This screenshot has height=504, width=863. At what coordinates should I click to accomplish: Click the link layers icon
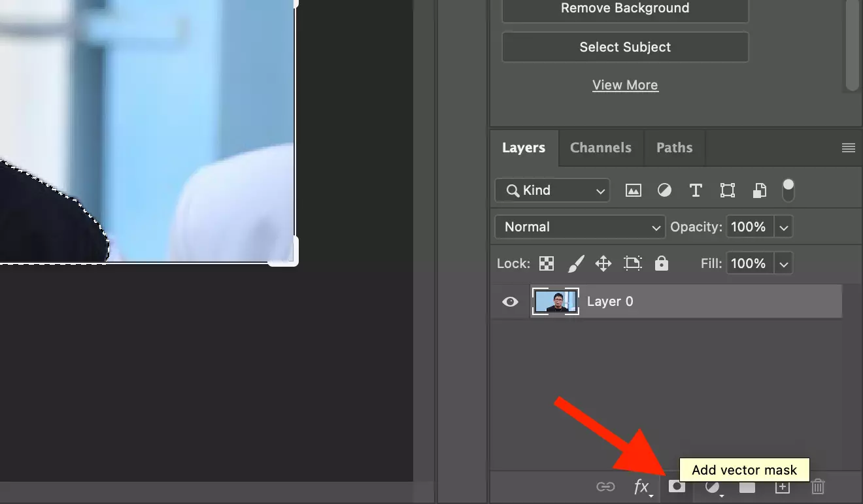point(605,486)
